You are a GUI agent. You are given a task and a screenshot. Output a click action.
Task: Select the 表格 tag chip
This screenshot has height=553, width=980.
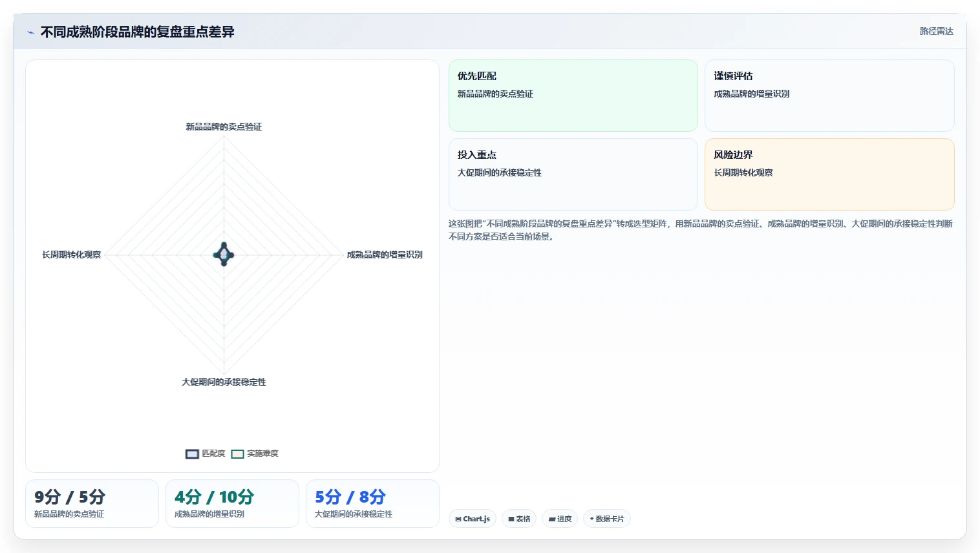(519, 519)
